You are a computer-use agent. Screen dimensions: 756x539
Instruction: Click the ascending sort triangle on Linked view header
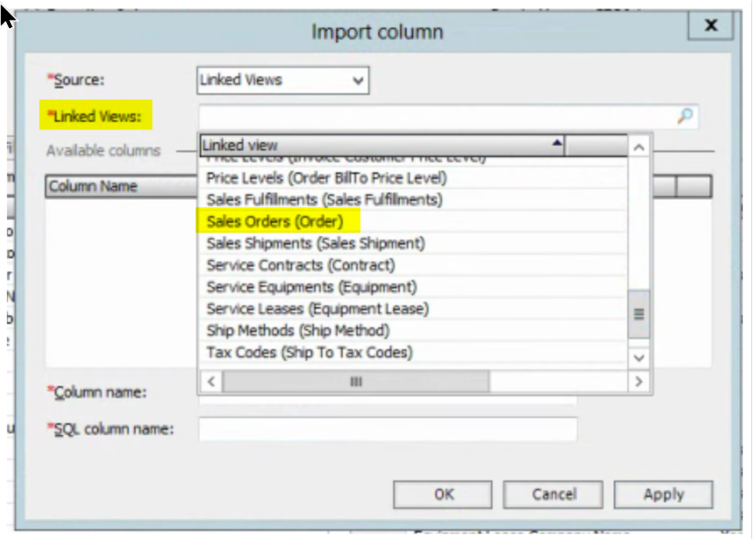pos(556,145)
